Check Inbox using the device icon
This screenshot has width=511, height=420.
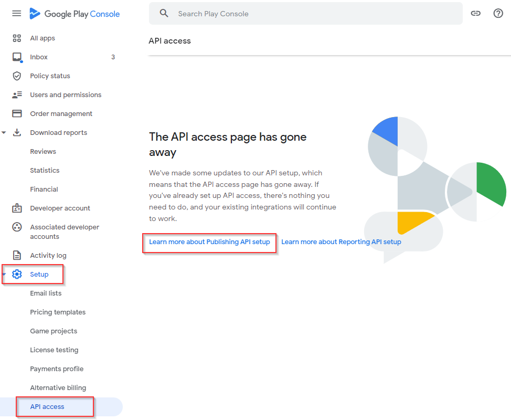click(17, 57)
